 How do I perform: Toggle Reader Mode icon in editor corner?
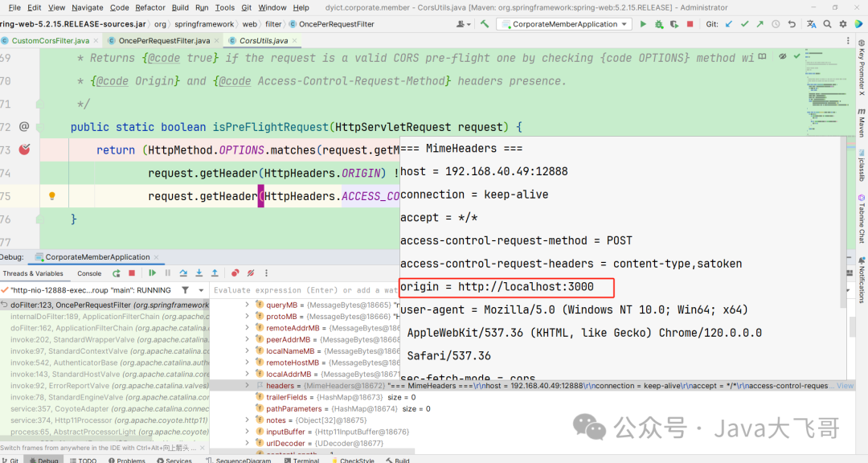coord(762,56)
